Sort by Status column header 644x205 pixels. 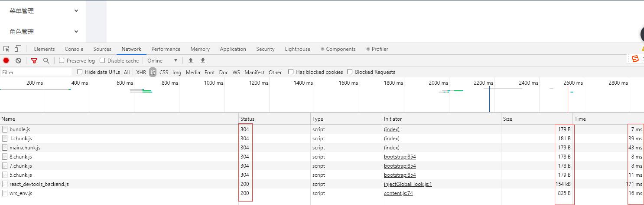(275, 119)
